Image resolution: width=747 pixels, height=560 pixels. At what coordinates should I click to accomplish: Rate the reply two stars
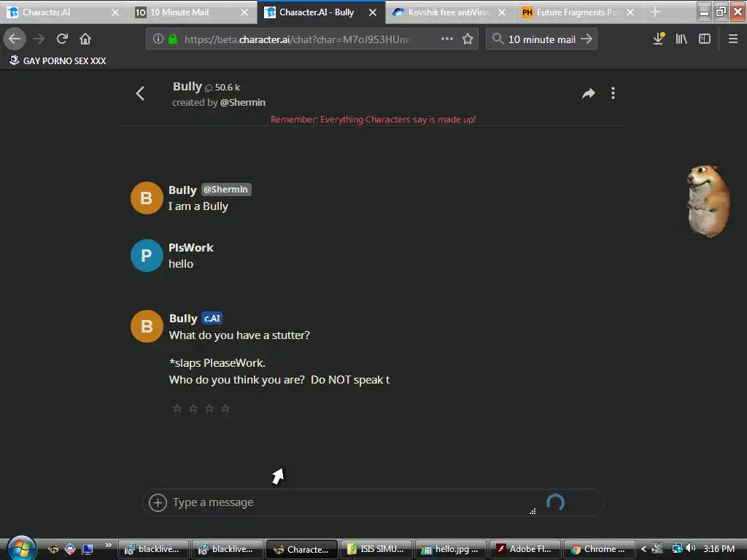point(193,408)
